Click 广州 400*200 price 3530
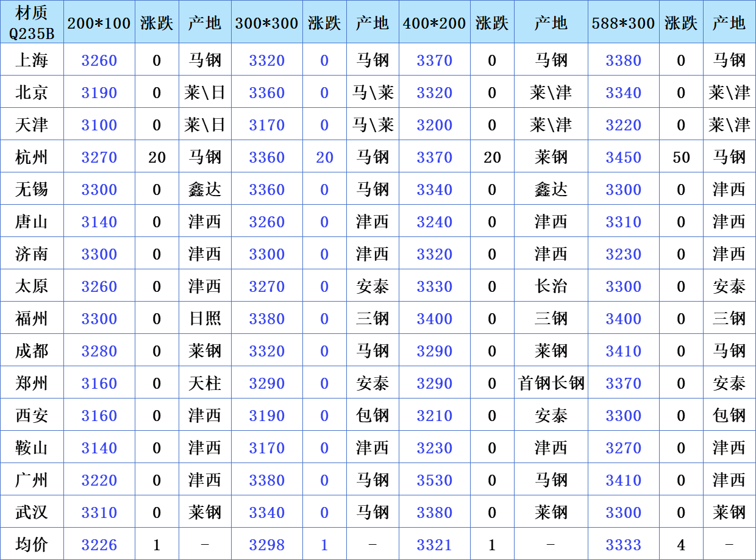756x560 pixels. pyautogui.click(x=434, y=480)
